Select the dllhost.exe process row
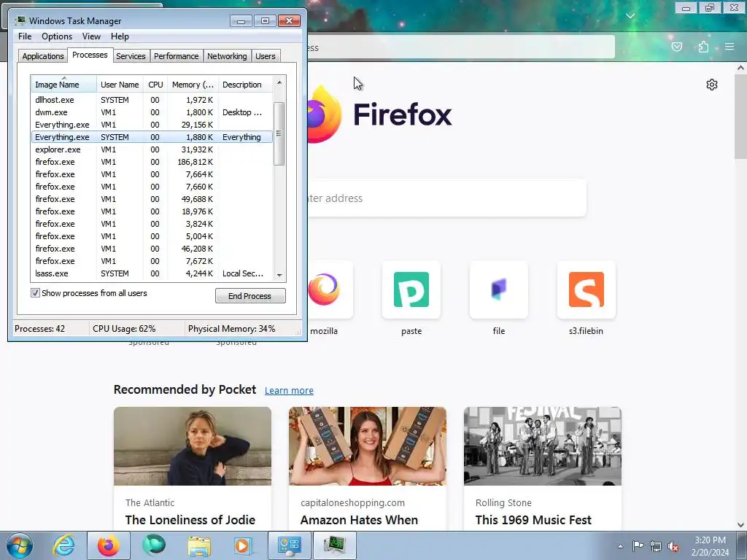This screenshot has height=560, width=747. (152, 100)
